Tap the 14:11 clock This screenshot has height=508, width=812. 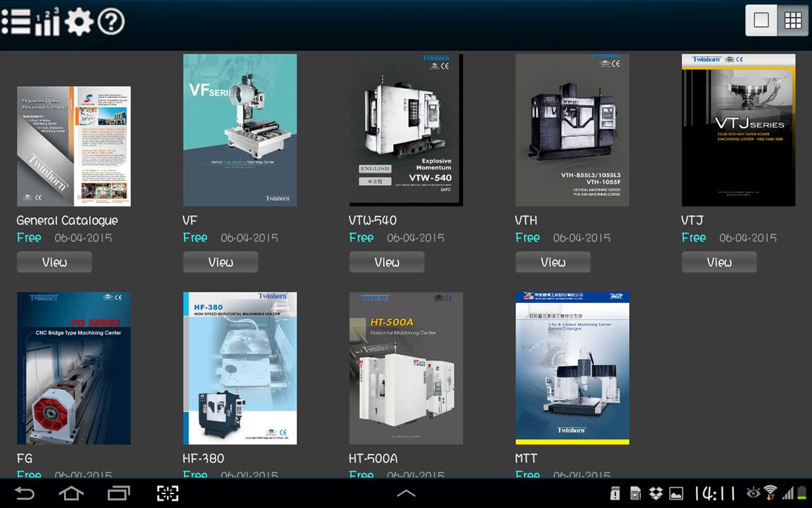point(715,493)
